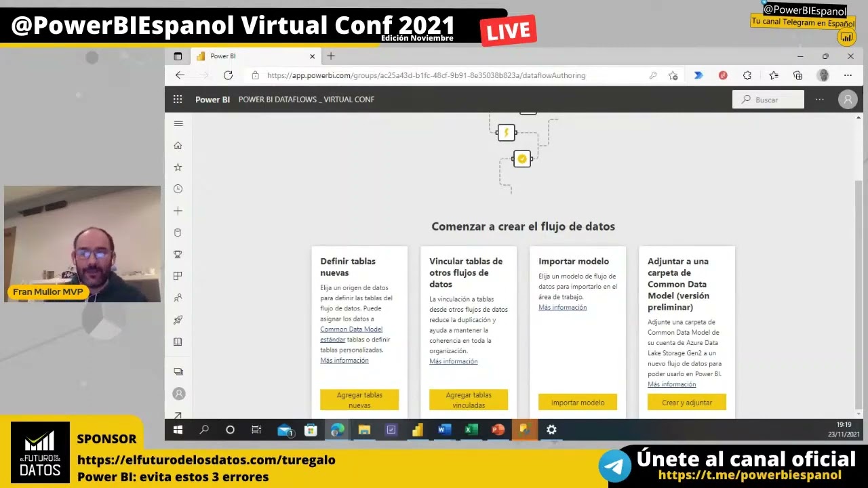The width and height of the screenshot is (868, 488).
Task: Open the tab actions menu icon
Action: click(178, 56)
